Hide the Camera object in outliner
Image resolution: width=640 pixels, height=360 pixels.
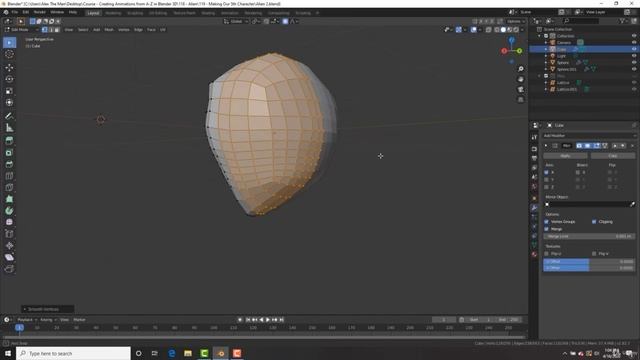click(634, 42)
